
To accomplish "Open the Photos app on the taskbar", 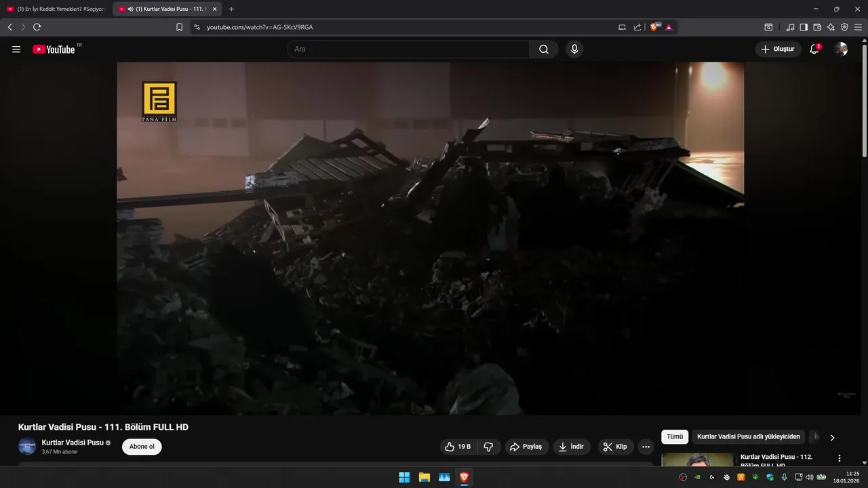I will pos(444,477).
